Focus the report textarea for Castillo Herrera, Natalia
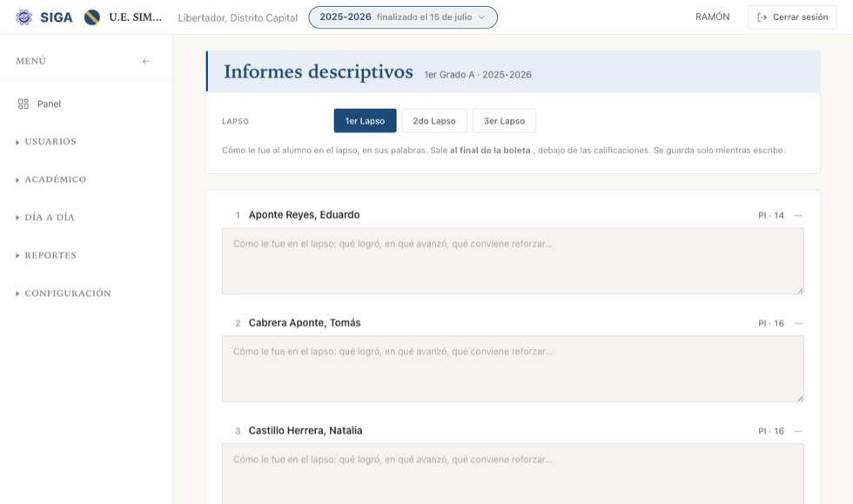This screenshot has width=853, height=504. (513, 474)
